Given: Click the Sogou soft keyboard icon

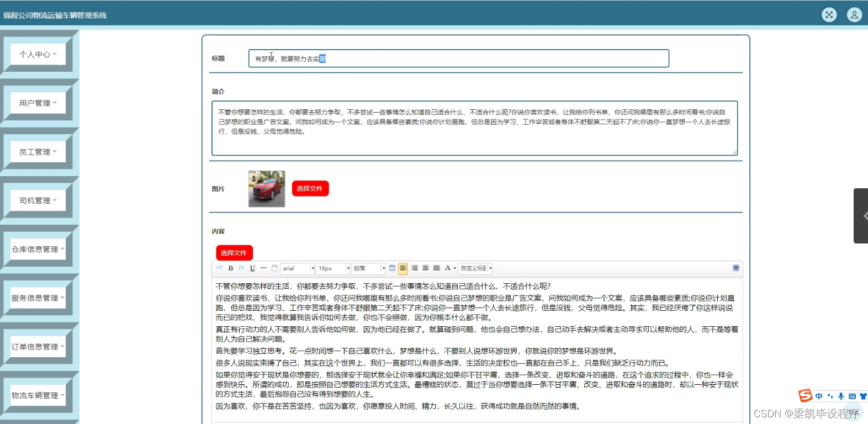Looking at the screenshot, I should coord(852,396).
